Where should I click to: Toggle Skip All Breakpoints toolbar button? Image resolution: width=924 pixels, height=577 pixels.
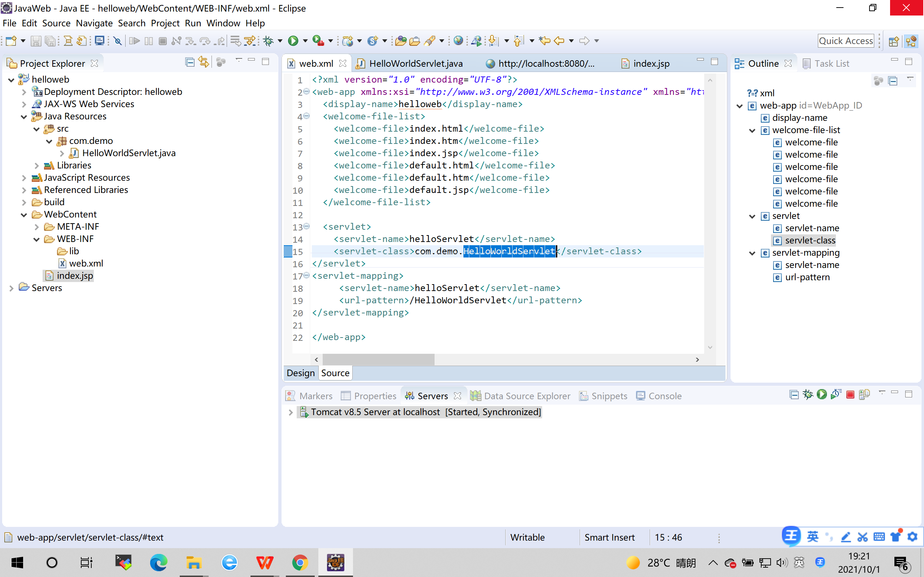coord(118,41)
